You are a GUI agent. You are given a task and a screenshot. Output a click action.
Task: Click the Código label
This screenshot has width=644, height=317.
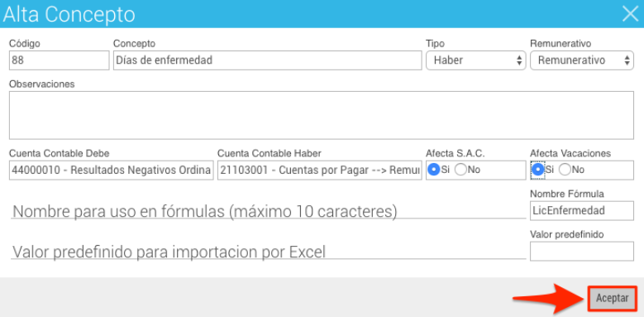tap(25, 44)
